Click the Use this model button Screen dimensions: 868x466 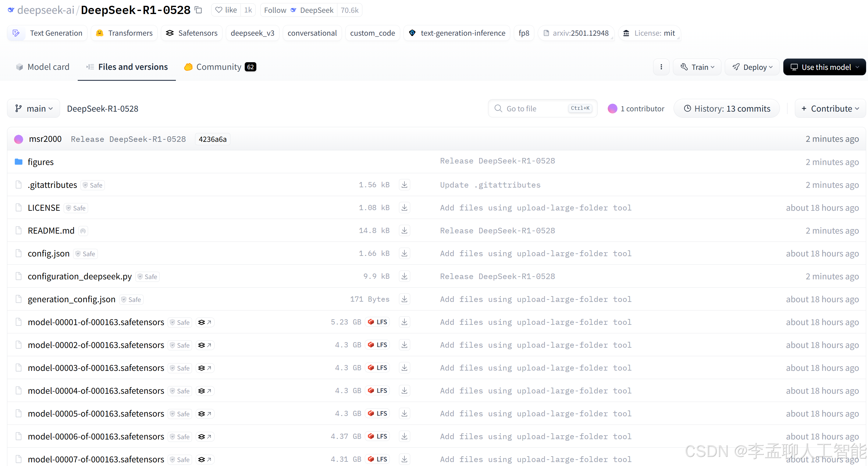point(824,67)
